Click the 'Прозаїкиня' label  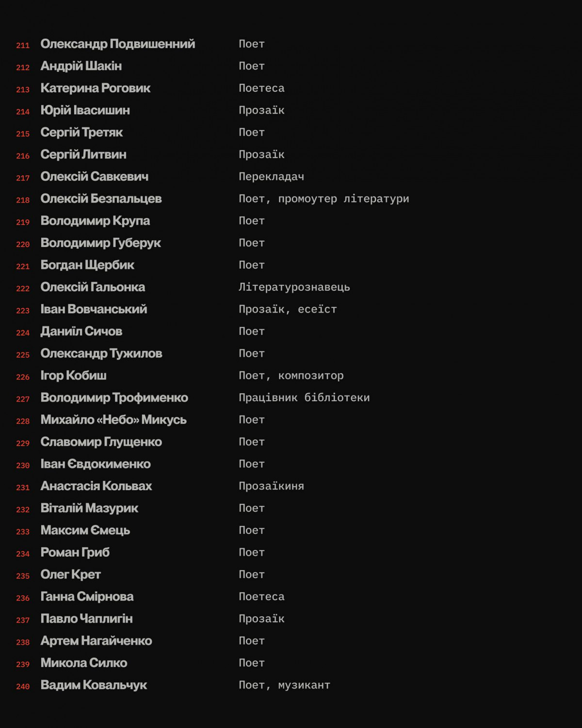(271, 486)
